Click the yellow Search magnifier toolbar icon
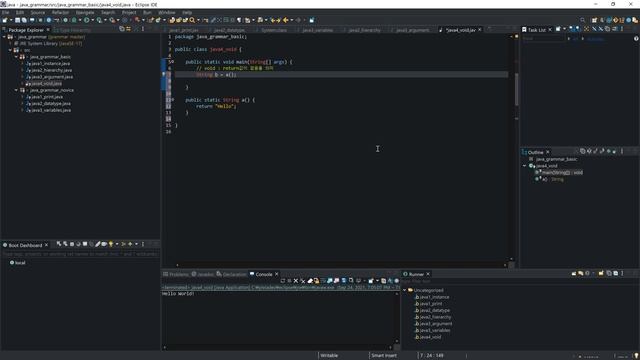 click(192, 20)
